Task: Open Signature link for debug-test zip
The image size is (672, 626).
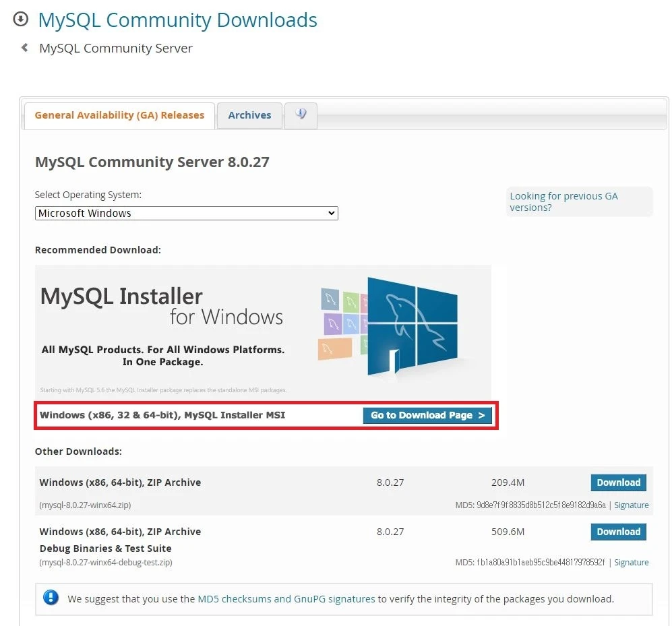Action: [631, 563]
